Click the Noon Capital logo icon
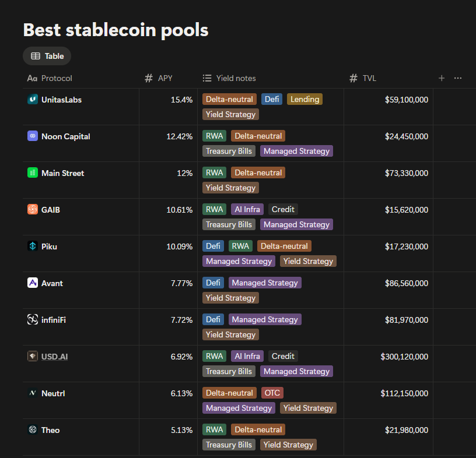Viewport: 476px width, 458px height. [33, 136]
